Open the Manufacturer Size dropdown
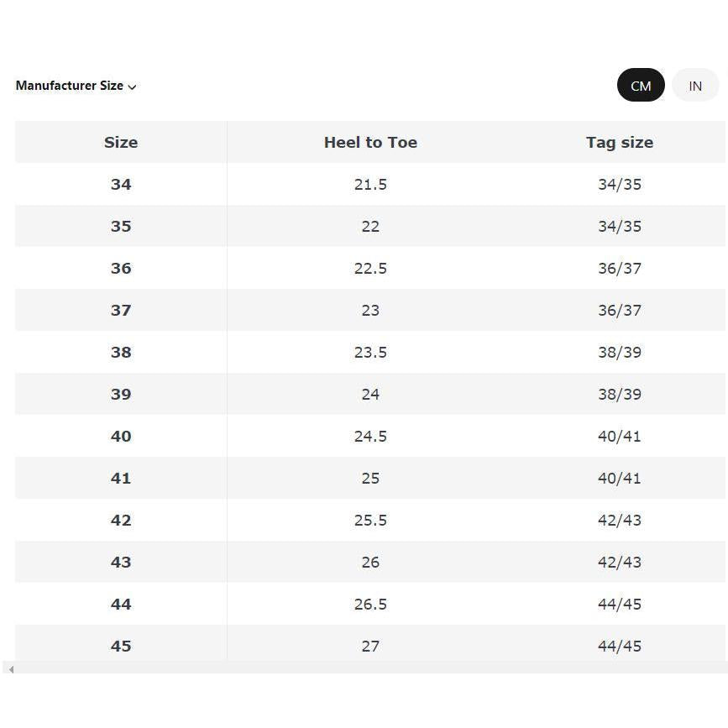Viewport: 728px width, 728px height. tap(76, 86)
